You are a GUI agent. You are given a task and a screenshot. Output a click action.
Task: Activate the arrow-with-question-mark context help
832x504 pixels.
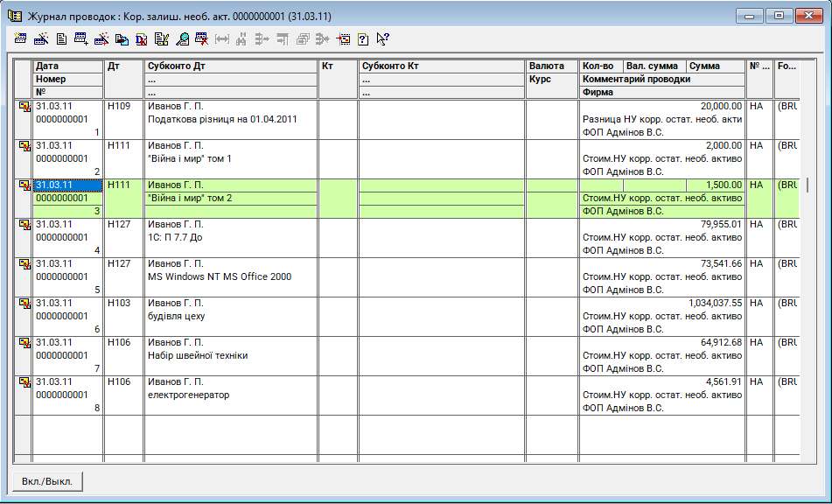tap(382, 38)
